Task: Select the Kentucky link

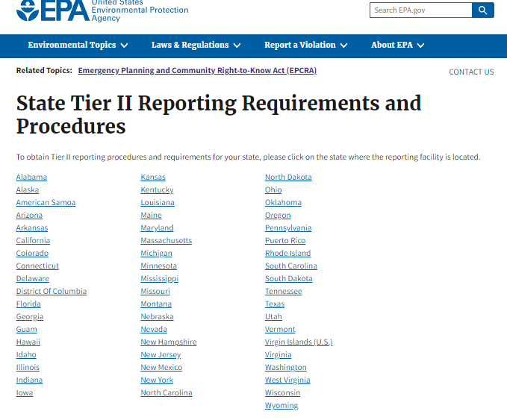Action: tap(157, 189)
